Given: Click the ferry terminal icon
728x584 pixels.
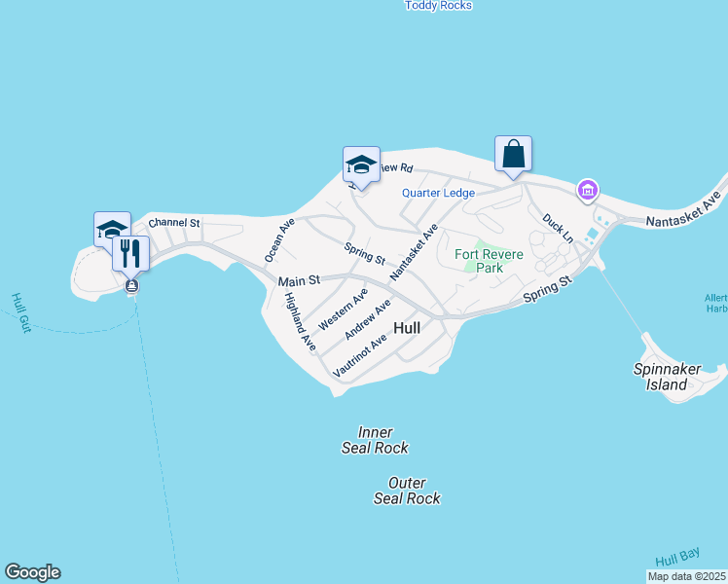Looking at the screenshot, I should coord(131,286).
